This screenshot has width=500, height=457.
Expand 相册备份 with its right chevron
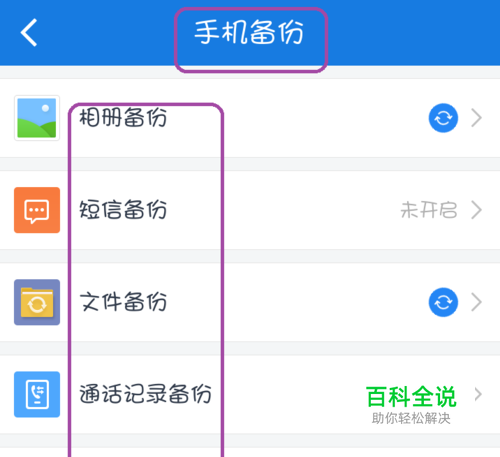pos(477,118)
